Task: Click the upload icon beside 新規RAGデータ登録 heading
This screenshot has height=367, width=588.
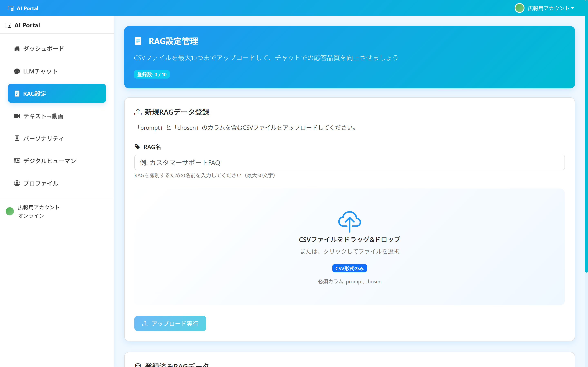Action: tap(138, 112)
